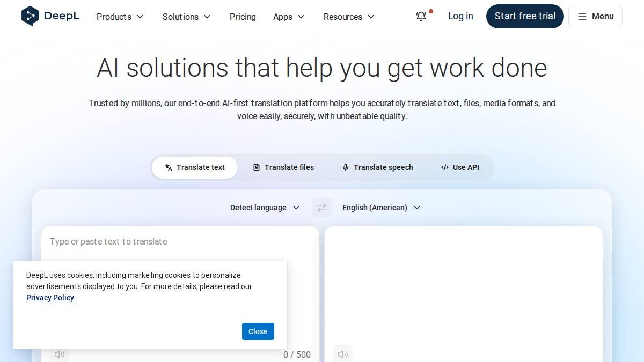
Task: Swap languages with the arrows icon
Action: point(322,208)
